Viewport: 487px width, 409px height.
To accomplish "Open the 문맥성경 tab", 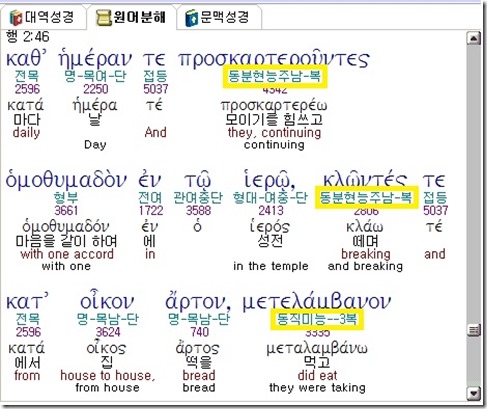I will (218, 17).
